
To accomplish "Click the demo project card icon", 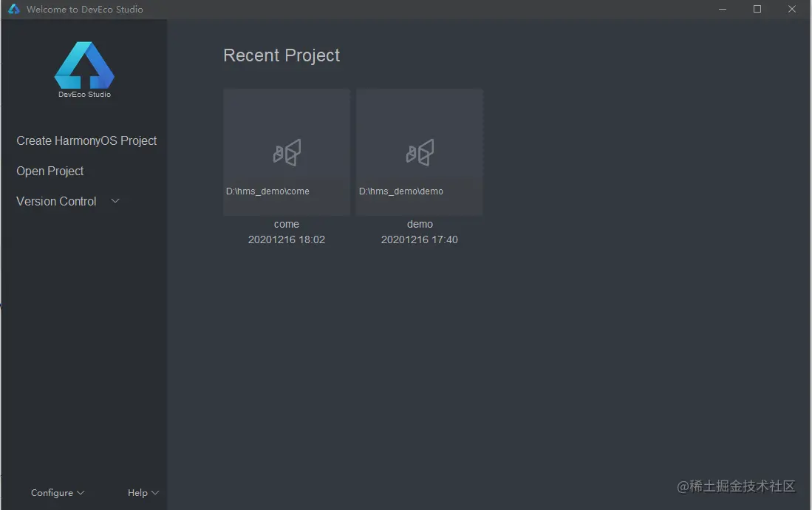I will click(420, 152).
